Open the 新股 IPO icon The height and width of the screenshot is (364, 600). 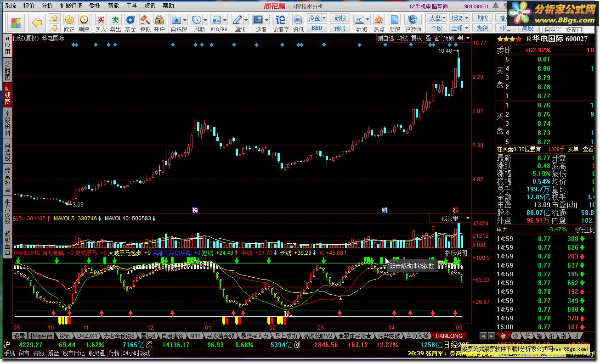395,21
